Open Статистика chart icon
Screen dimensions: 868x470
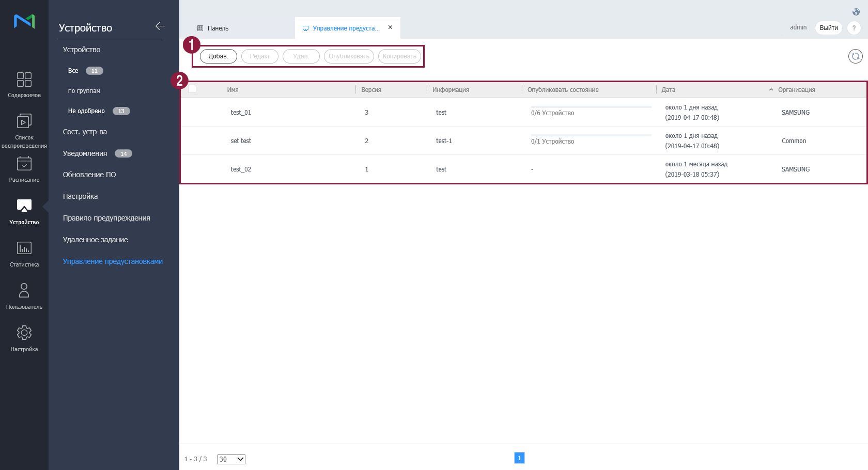pos(24,248)
